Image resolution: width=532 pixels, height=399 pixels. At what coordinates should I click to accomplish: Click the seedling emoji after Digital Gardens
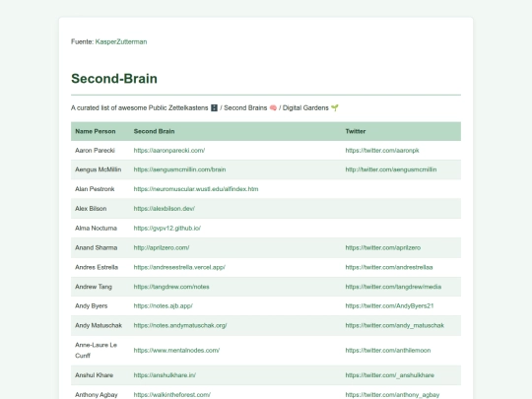[x=335, y=108]
